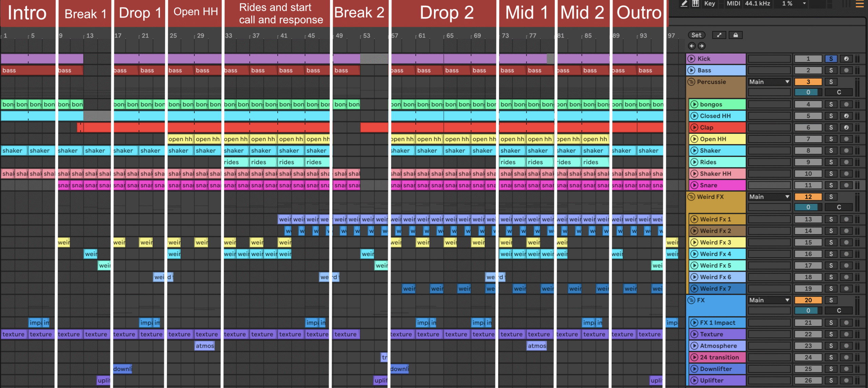Open the orange hamburger menu icon
The height and width of the screenshot is (388, 868).
[860, 4]
